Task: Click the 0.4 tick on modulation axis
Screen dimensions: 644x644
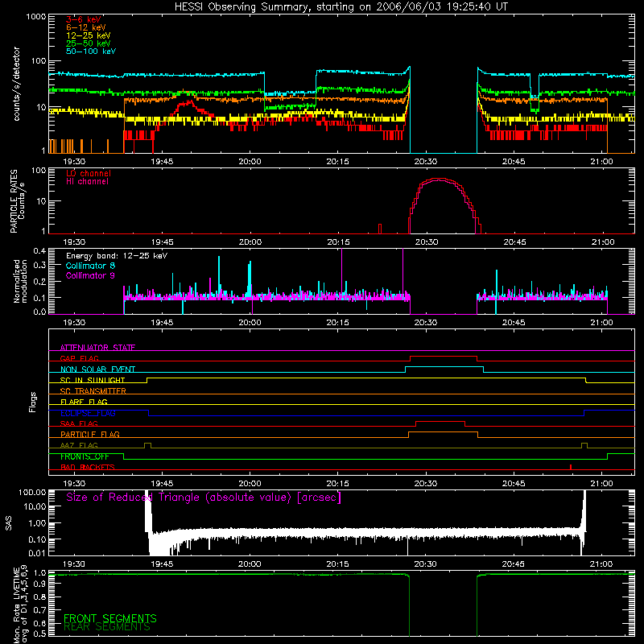Action: click(x=39, y=251)
